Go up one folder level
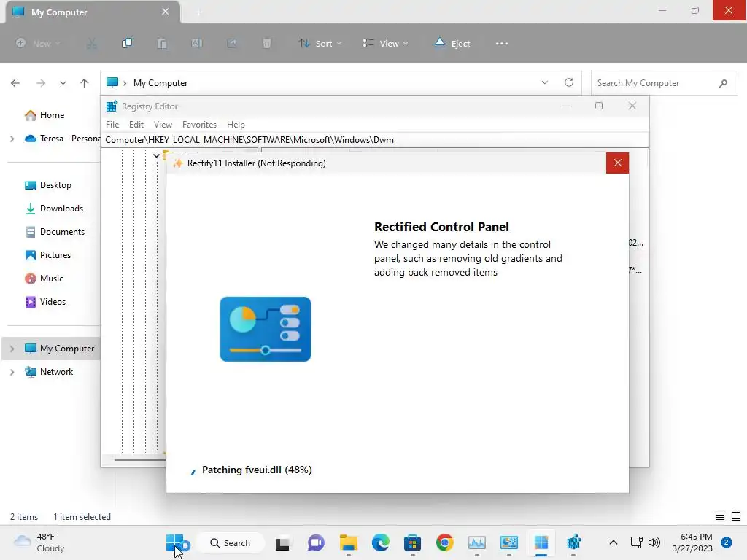 (85, 83)
